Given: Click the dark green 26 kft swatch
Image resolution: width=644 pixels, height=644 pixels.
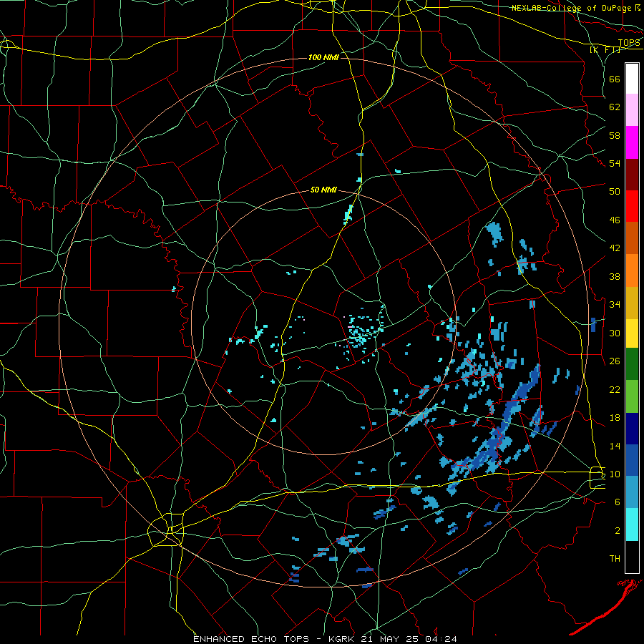Looking at the screenshot, I should pyautogui.click(x=632, y=364).
